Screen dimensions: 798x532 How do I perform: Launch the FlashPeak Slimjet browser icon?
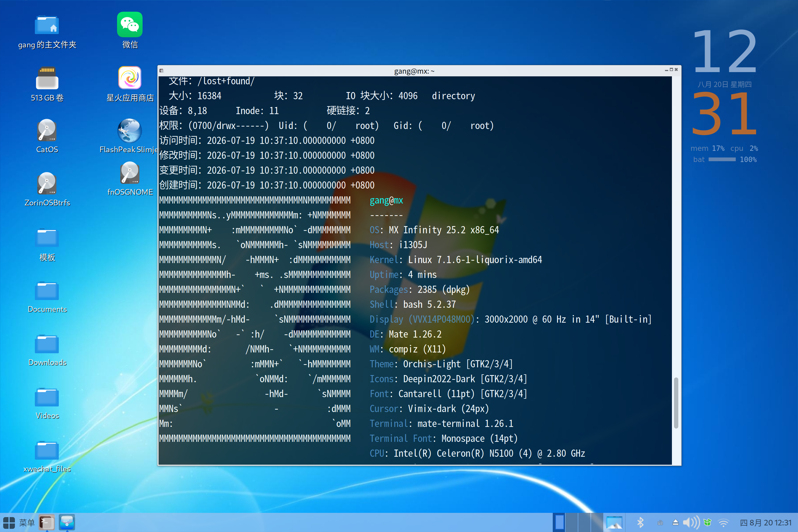(130, 131)
